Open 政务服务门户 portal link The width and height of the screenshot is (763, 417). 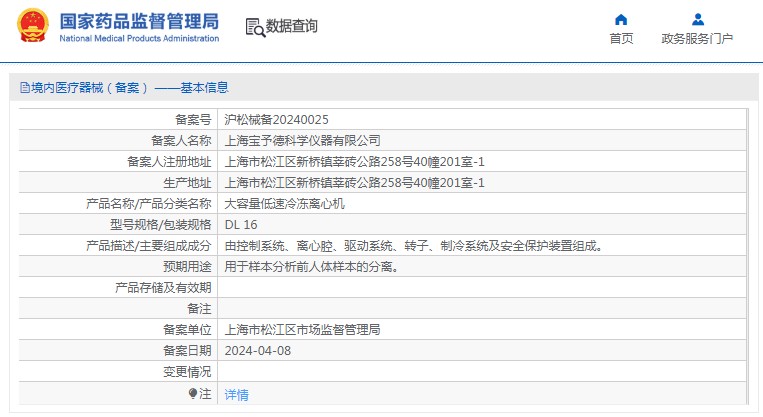(x=697, y=38)
